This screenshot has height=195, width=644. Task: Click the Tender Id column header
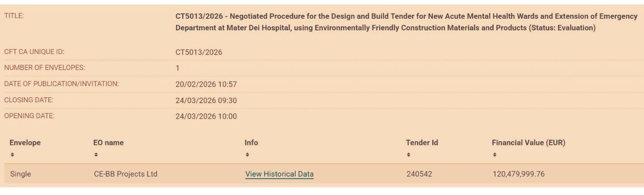click(422, 143)
